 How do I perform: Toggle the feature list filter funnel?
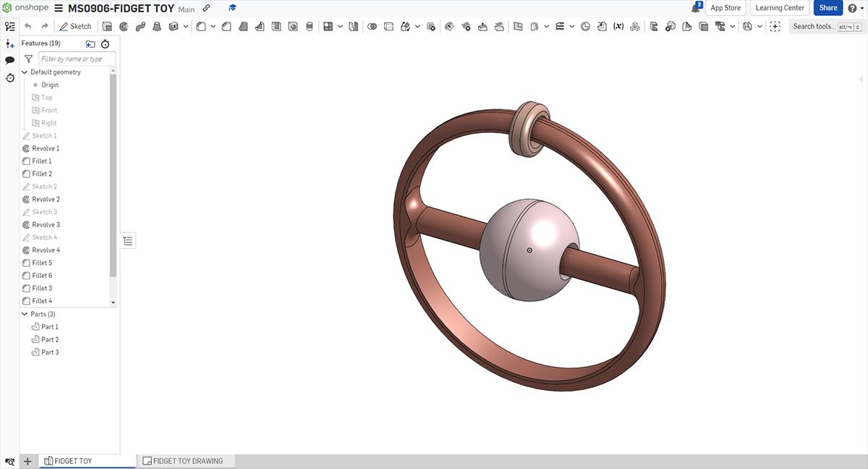click(x=28, y=59)
